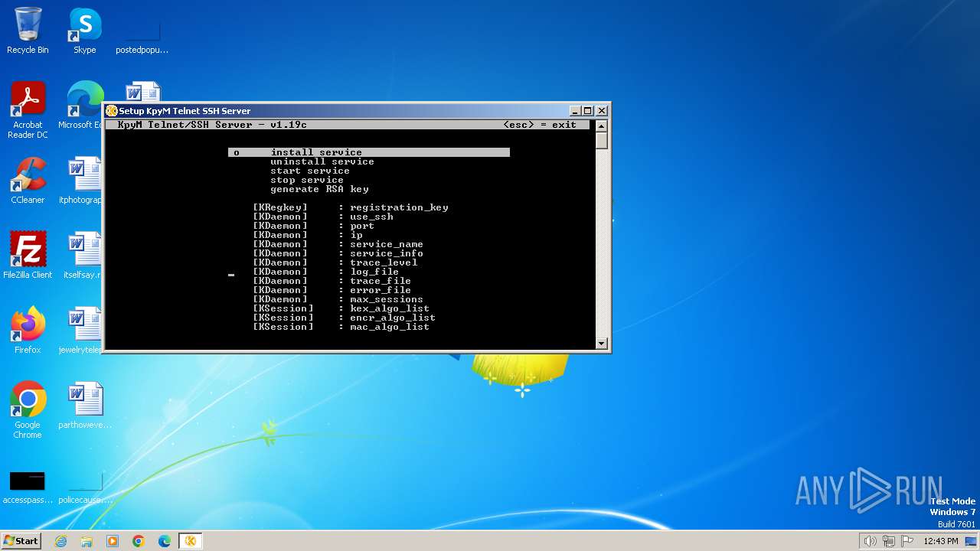Open Windows Explorer folder in taskbar

coord(87,541)
